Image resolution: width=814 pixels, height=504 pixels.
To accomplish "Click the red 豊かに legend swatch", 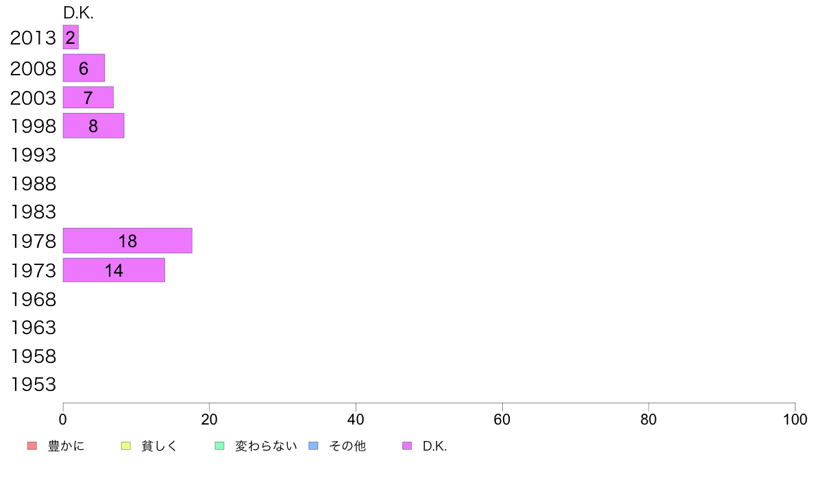I will pyautogui.click(x=32, y=446).
